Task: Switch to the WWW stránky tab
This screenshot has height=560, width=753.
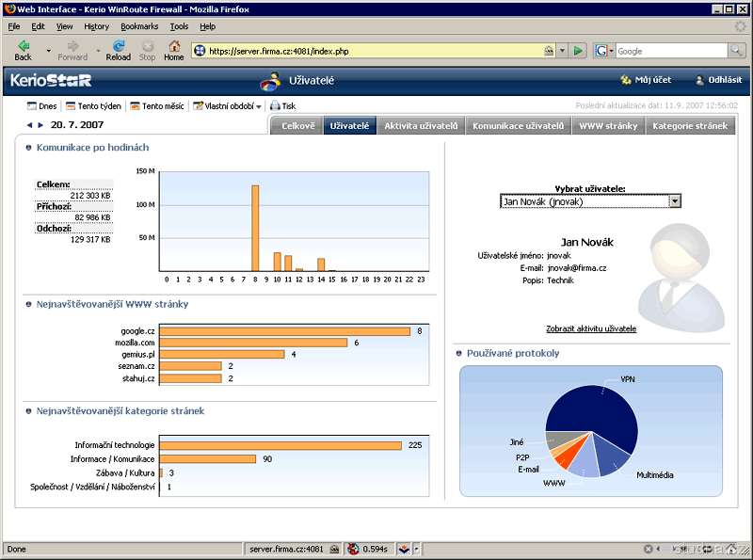Action: click(608, 125)
